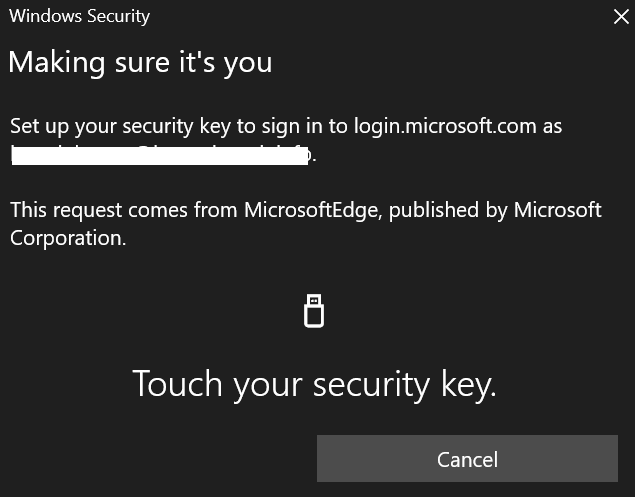Click the word 'Making' in the heading
635x497 pixels.
click(50, 62)
